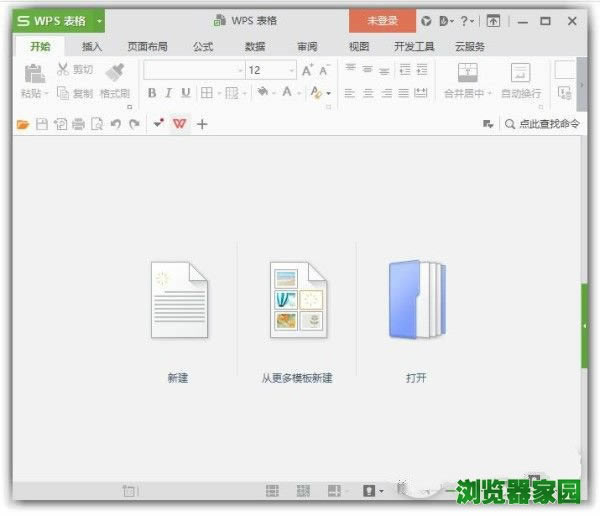Expand the borders dropdown arrow

[x=219, y=93]
